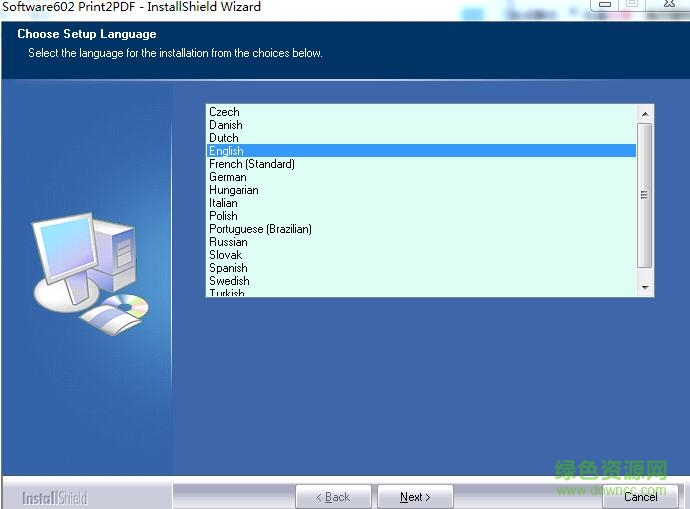690x509 pixels.
Task: Cancel the InstallShield Wizard
Action: tap(640, 497)
